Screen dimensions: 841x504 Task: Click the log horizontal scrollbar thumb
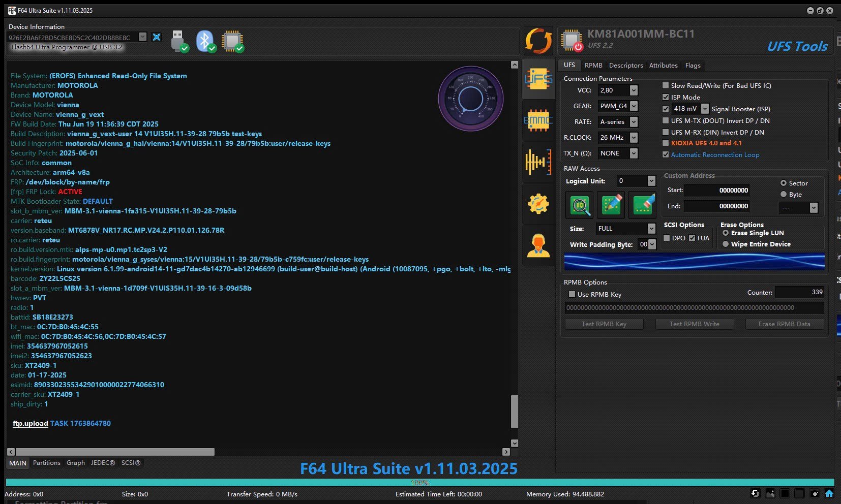pyautogui.click(x=115, y=452)
